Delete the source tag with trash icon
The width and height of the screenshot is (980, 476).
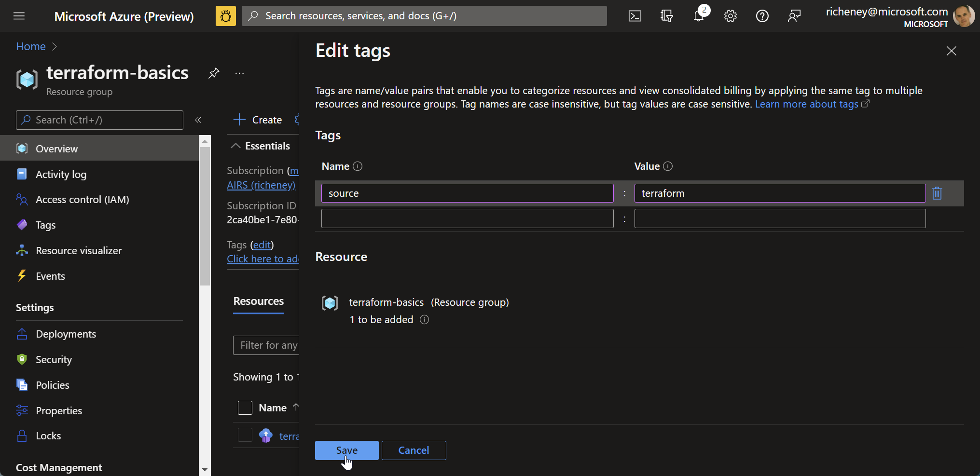click(x=937, y=193)
